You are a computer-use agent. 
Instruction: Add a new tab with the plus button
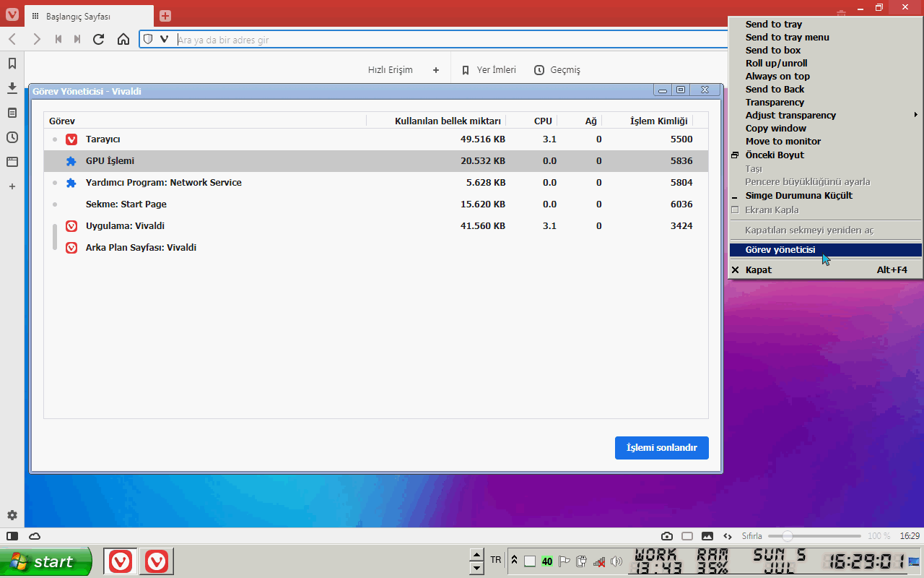point(165,16)
